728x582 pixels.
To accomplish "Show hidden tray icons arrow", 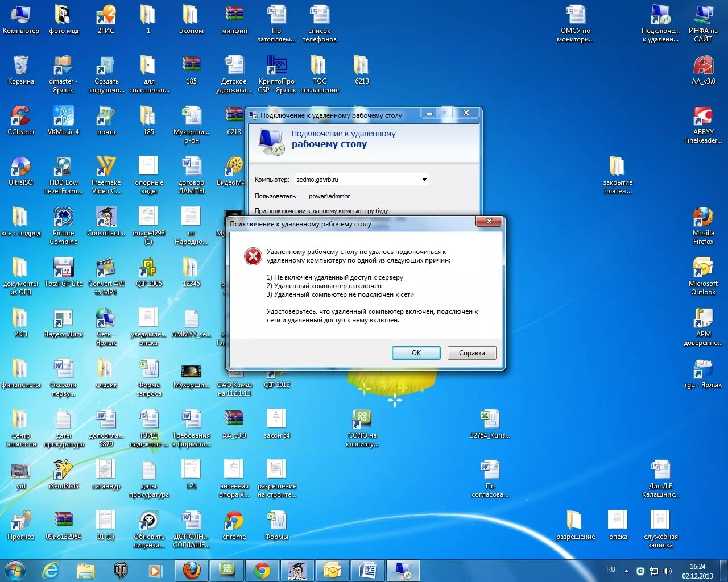I will (x=626, y=571).
